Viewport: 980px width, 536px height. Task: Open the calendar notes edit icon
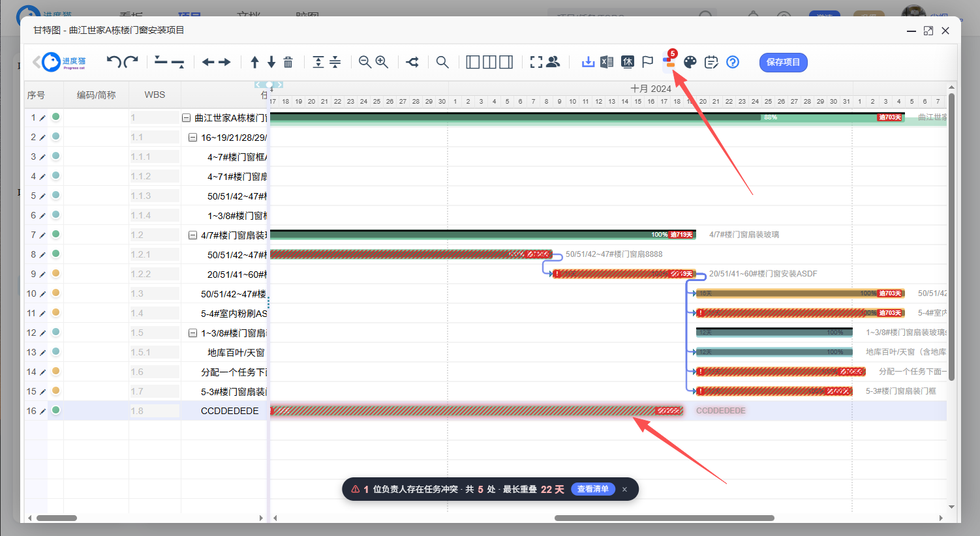[711, 62]
